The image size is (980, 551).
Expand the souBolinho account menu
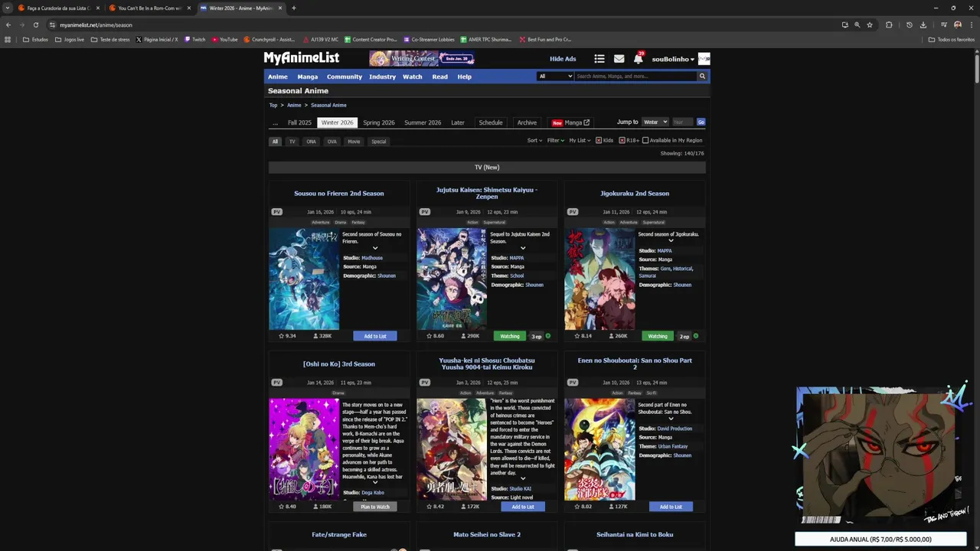(x=673, y=59)
